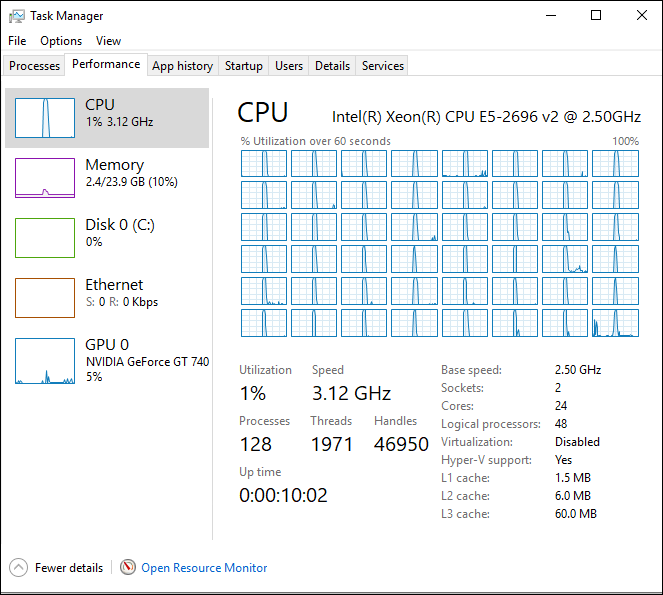Screen dimensions: 663x595
Task: Click the Open Resource Monitor link
Action: [x=204, y=568]
